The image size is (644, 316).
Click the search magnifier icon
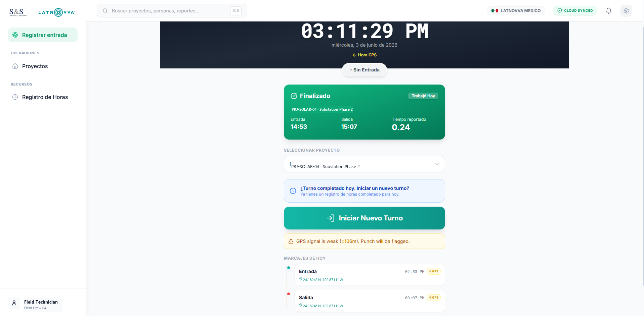pos(105,11)
